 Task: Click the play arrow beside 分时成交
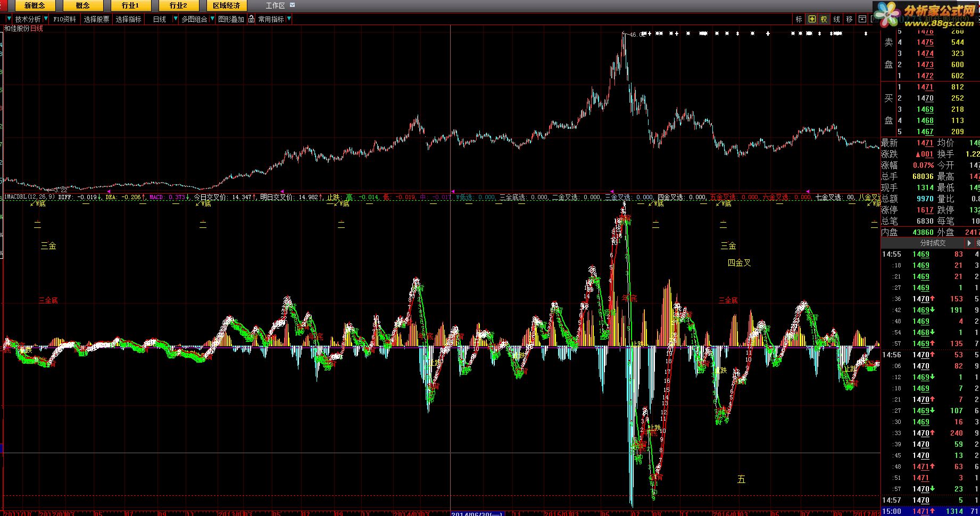coord(969,243)
